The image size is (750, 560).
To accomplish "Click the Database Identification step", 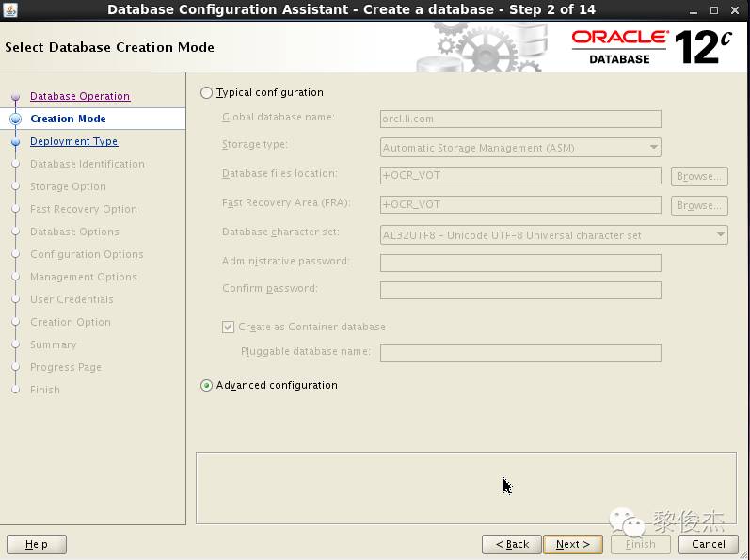I will pos(88,164).
